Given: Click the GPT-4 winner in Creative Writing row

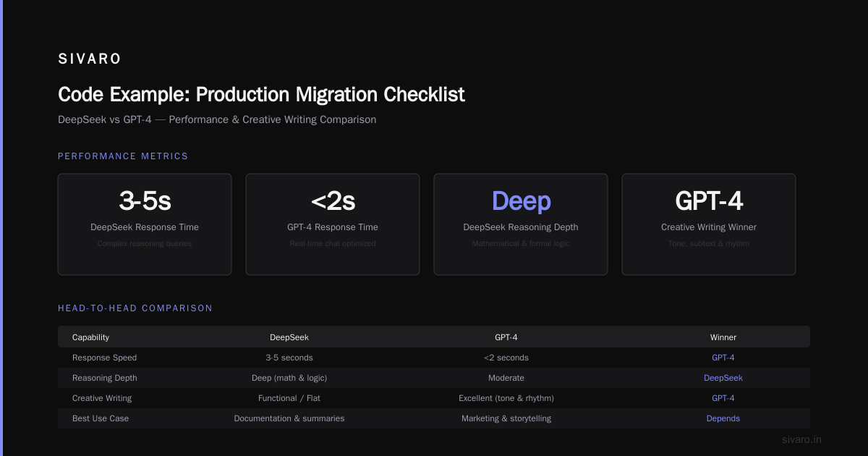Looking at the screenshot, I should [723, 398].
